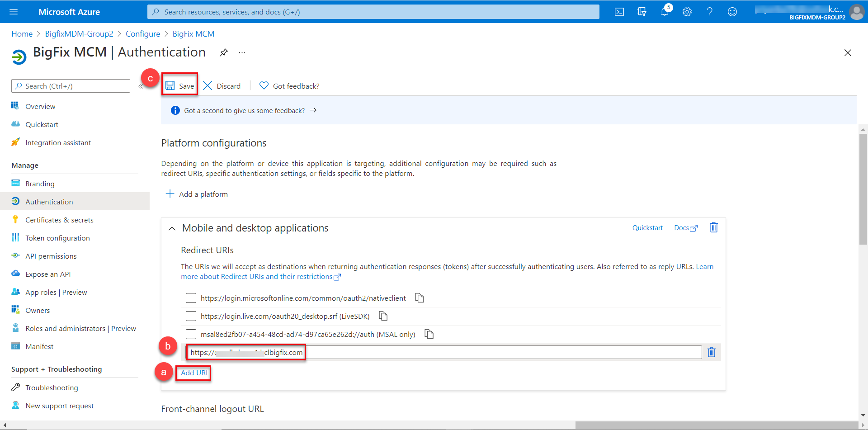The image size is (868, 430).
Task: View notifications bell with badge
Action: tap(665, 12)
